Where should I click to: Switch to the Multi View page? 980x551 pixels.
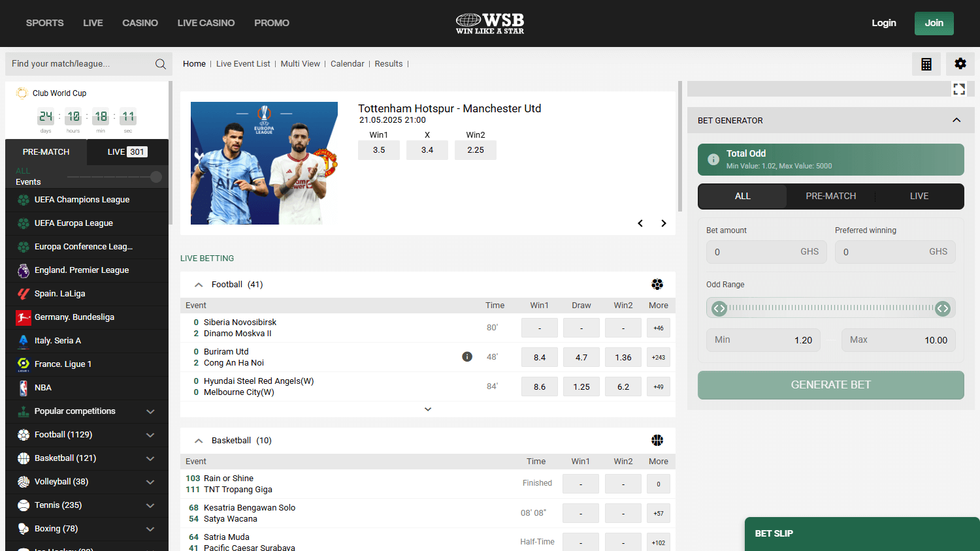pyautogui.click(x=301, y=63)
